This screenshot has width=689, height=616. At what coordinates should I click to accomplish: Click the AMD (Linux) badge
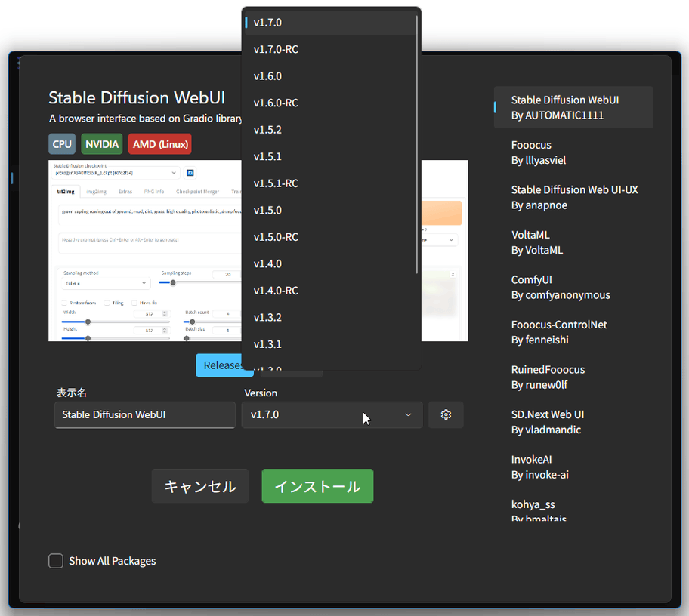[160, 144]
